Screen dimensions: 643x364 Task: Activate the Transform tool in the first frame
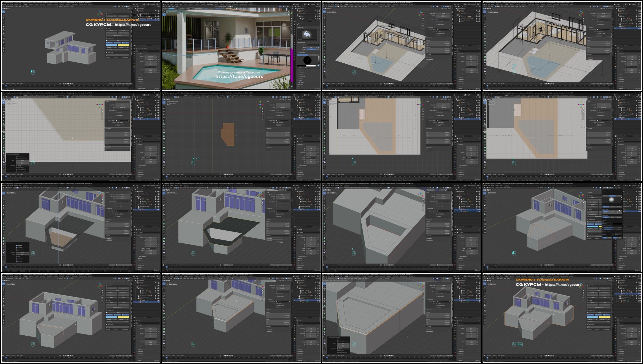[3, 27]
